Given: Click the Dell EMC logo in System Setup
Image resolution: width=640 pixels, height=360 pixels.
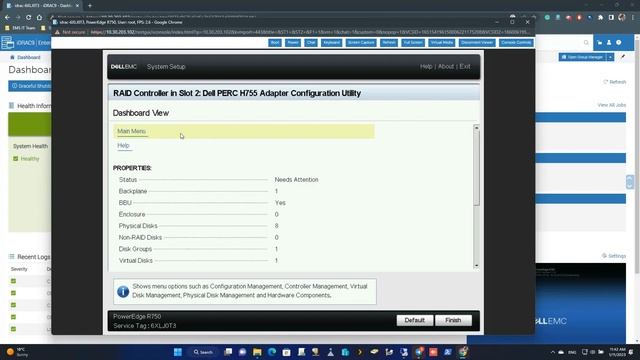Looking at the screenshot, I should click(x=124, y=67).
